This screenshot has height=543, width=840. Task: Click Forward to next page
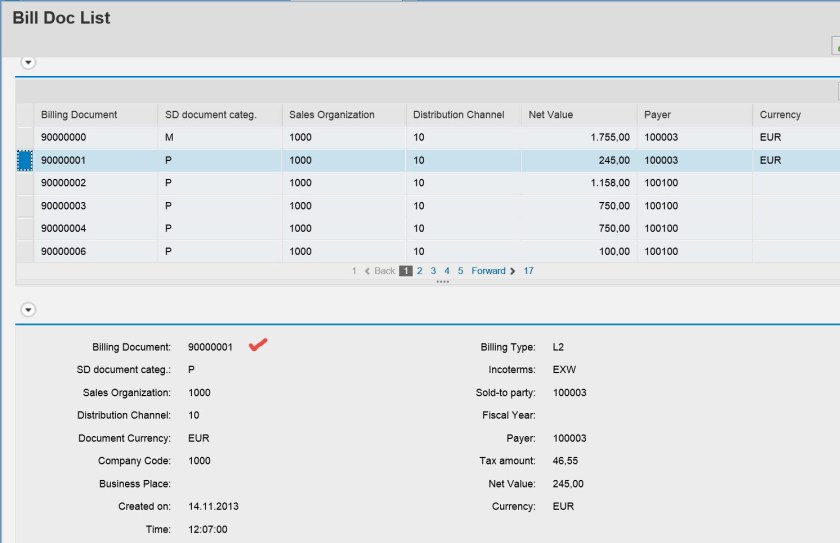click(488, 271)
